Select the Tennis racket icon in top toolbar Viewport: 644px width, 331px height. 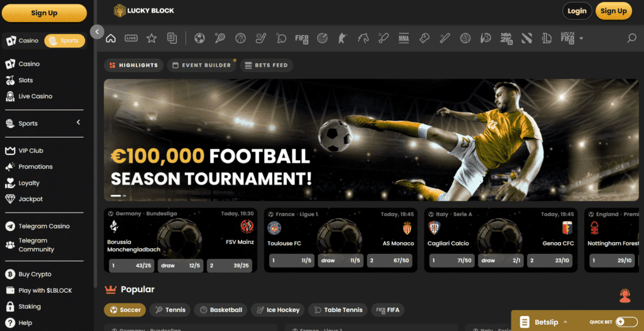219,38
